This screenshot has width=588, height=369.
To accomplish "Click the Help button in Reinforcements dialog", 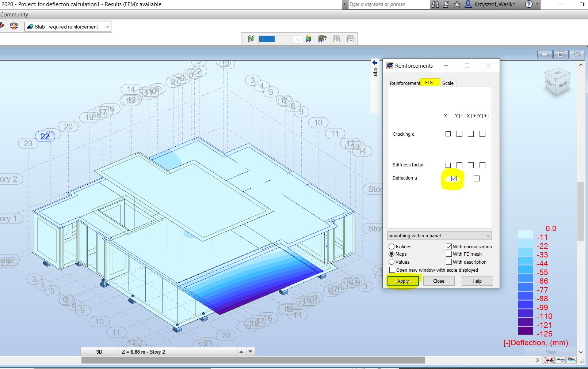I will (477, 281).
